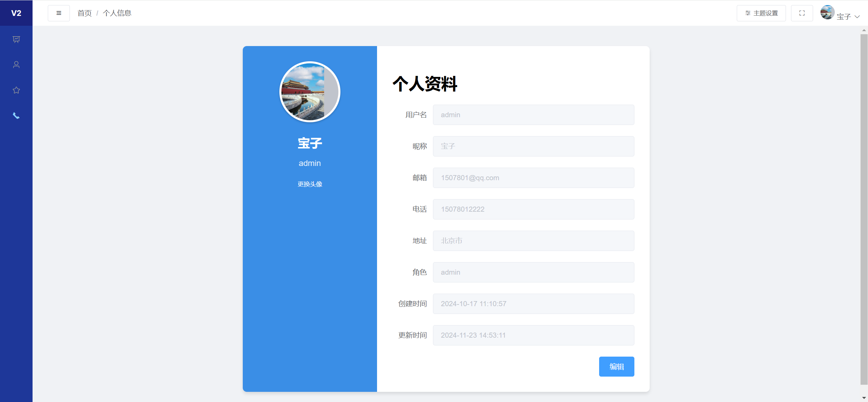Click the 电话 field showing 15078012222
The width and height of the screenshot is (868, 402).
[x=533, y=209]
